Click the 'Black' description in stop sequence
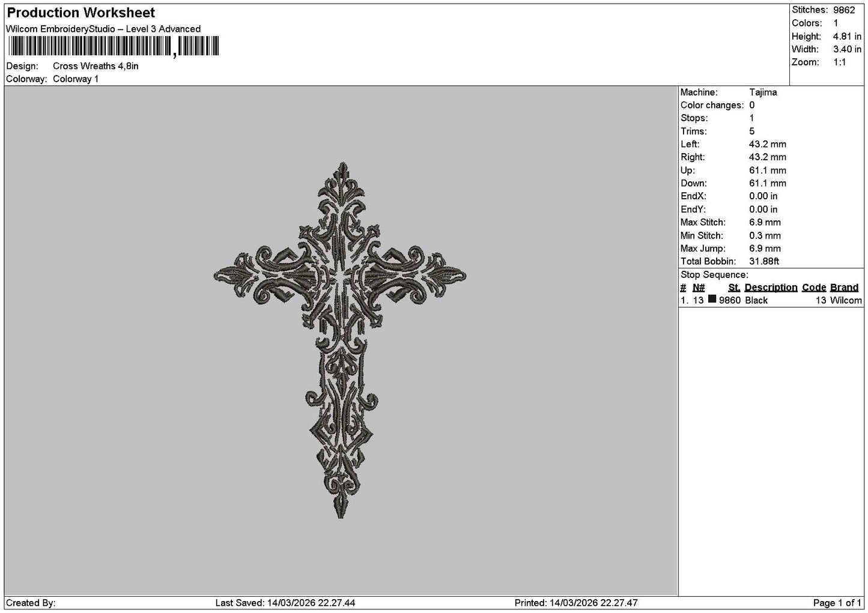868x613 pixels. click(x=756, y=301)
